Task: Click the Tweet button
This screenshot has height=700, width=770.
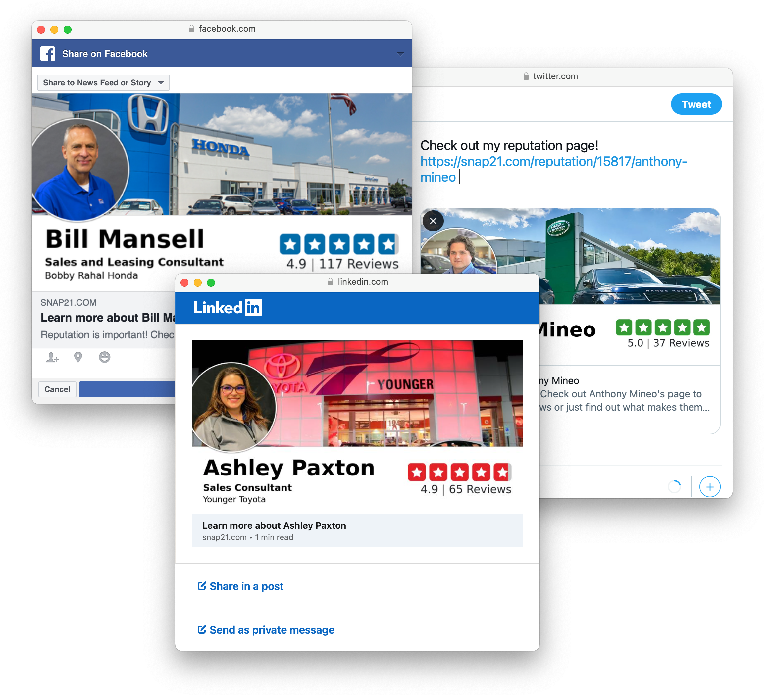Action: point(697,104)
